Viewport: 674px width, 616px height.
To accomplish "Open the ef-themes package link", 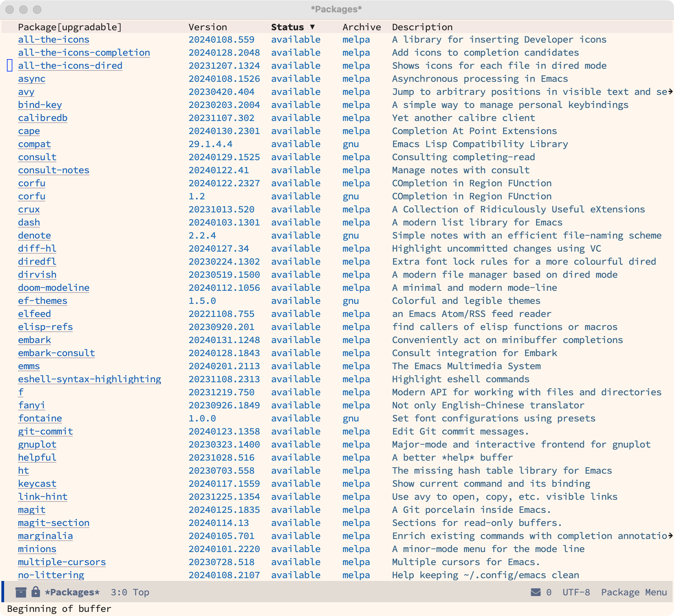I will [x=43, y=301].
